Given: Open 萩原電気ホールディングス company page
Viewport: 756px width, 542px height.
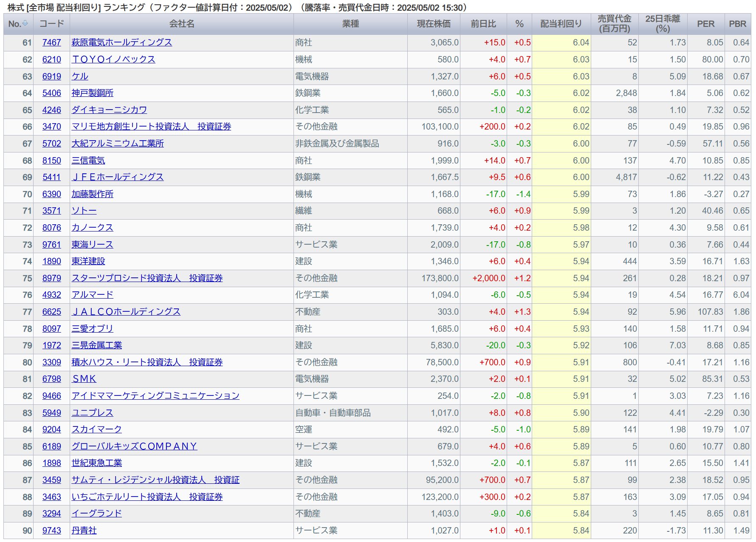Looking at the screenshot, I should click(122, 42).
